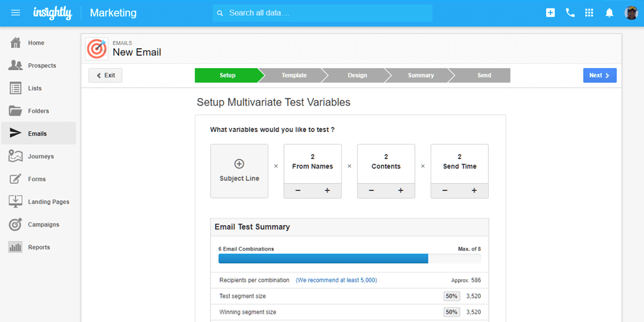Switch to the Template step
The height and width of the screenshot is (322, 644).
click(294, 76)
